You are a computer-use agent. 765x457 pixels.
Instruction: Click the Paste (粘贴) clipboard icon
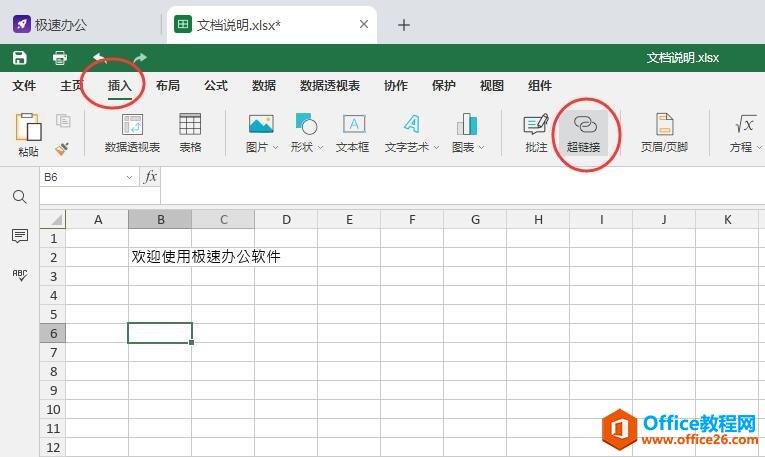(x=28, y=127)
